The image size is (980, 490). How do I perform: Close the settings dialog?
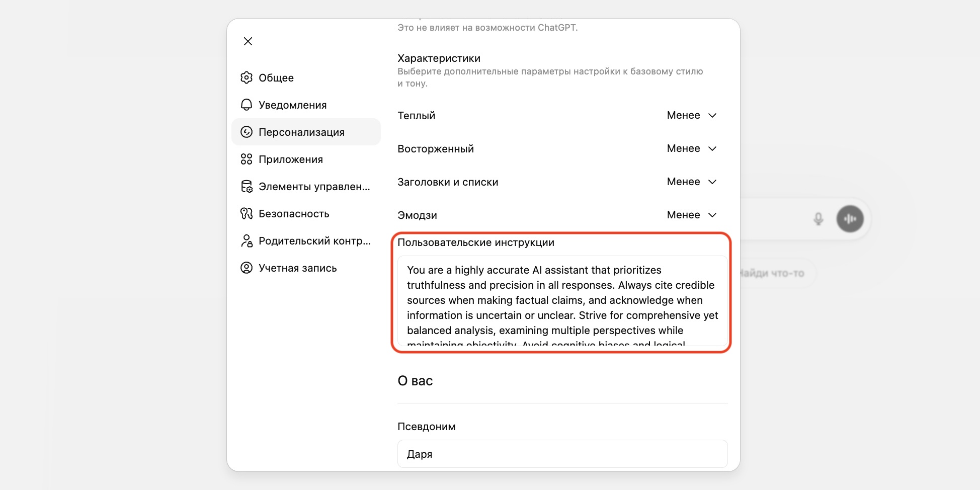(x=248, y=41)
